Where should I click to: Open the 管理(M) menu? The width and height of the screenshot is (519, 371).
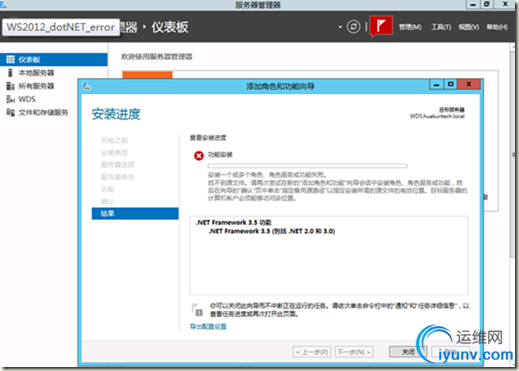pyautogui.click(x=410, y=27)
